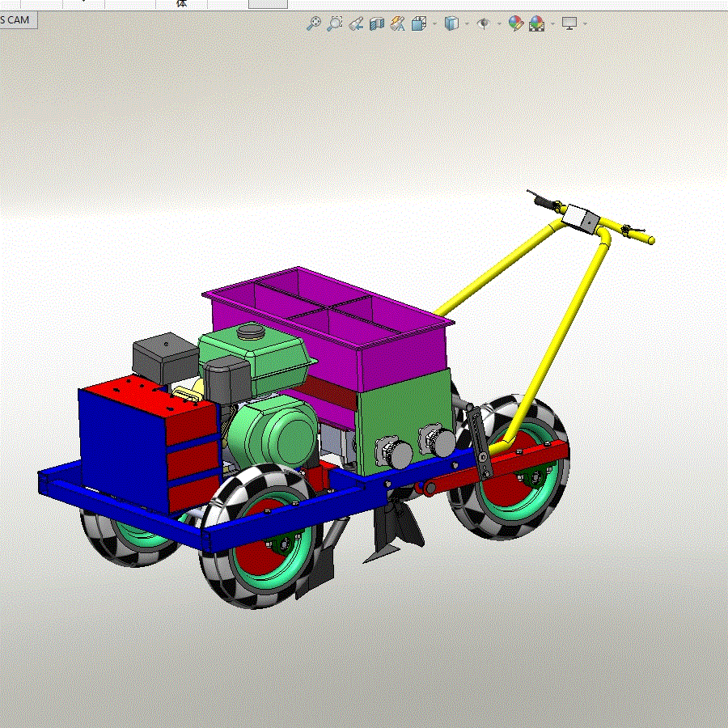Expand the Hide/Show Items dropdown arrow
This screenshot has width=728, height=728.
point(499,23)
